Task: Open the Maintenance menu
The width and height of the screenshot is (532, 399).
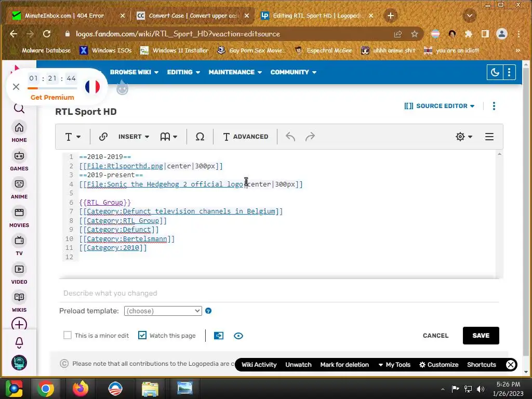Action: point(235,72)
